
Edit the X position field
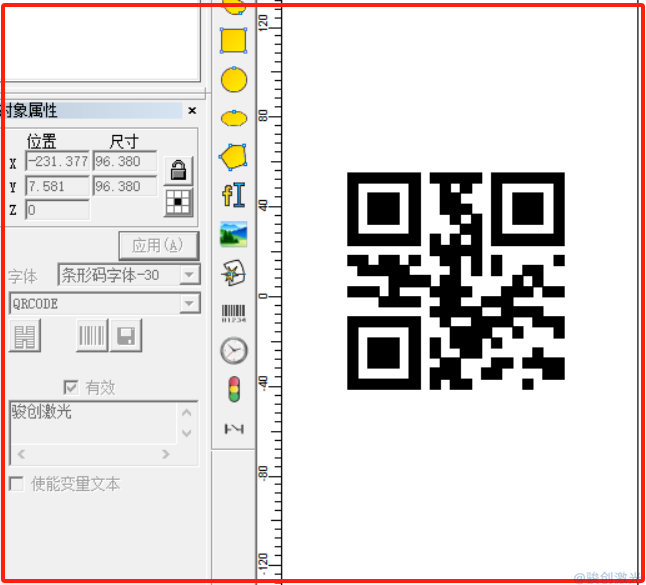[x=57, y=161]
